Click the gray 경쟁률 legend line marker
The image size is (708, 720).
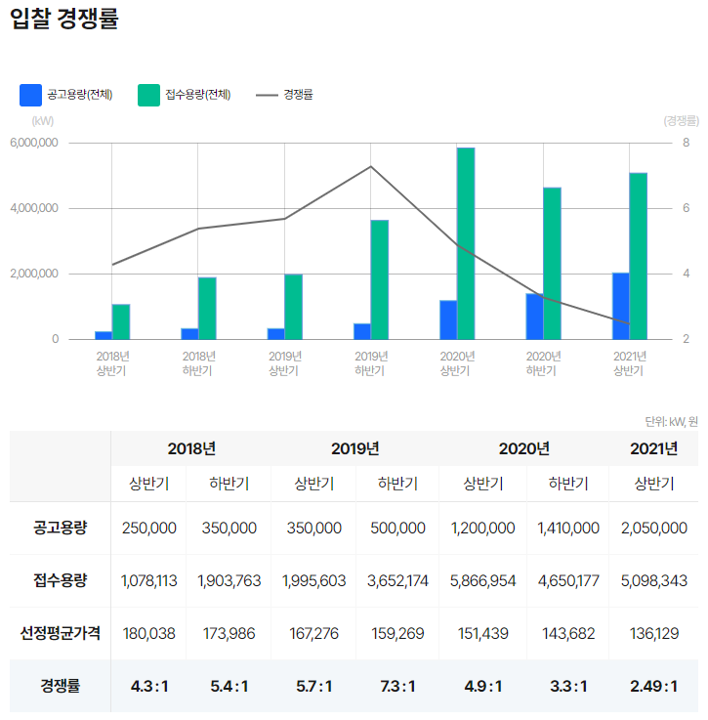(267, 95)
